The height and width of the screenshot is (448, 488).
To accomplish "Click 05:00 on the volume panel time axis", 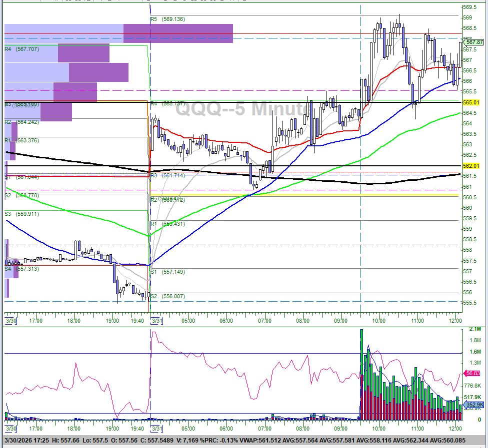I will click(x=188, y=429).
